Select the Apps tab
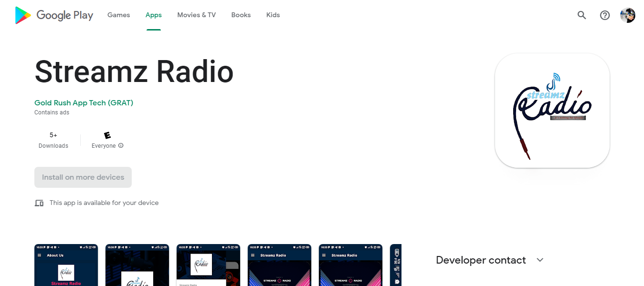644x286 pixels. 154,15
